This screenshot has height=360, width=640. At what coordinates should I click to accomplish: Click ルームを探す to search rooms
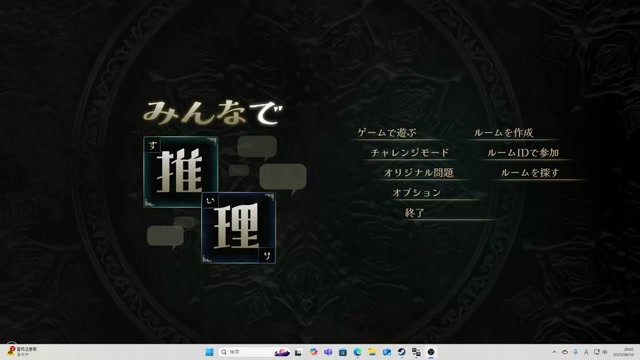pyautogui.click(x=530, y=173)
